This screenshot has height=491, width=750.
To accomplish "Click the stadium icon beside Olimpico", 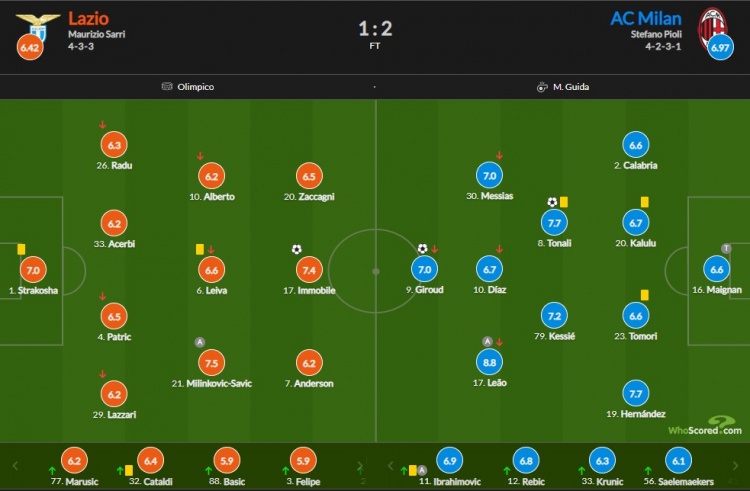I will coord(167,87).
